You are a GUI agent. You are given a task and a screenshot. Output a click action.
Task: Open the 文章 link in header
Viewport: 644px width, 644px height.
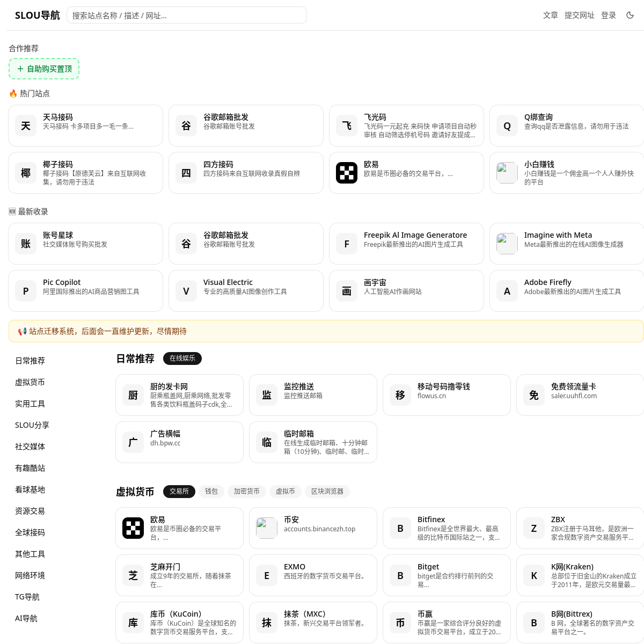(x=551, y=15)
